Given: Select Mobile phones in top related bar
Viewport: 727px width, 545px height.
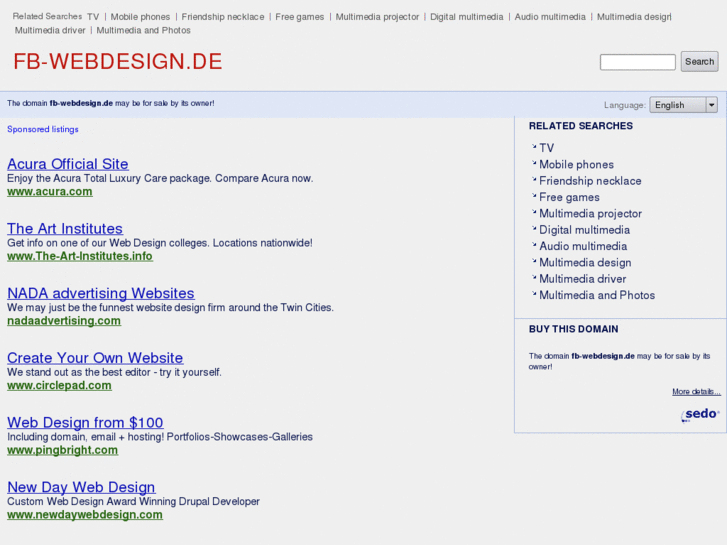Looking at the screenshot, I should click(140, 17).
